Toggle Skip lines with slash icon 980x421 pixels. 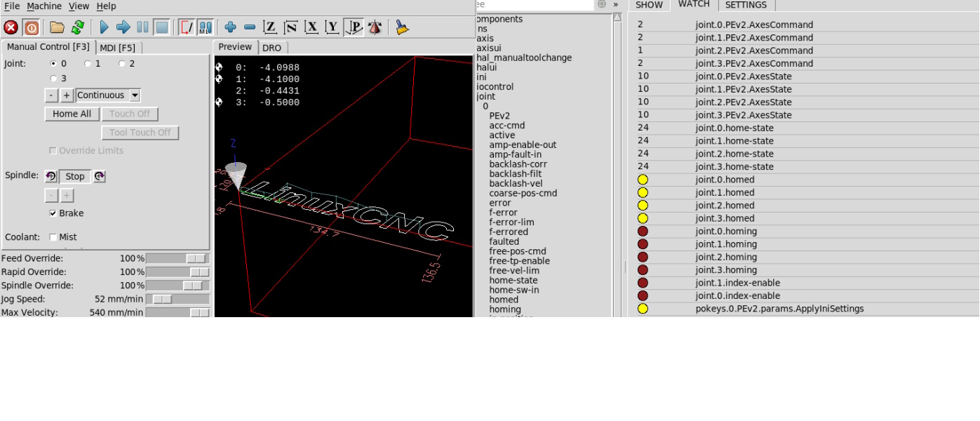[x=187, y=27]
